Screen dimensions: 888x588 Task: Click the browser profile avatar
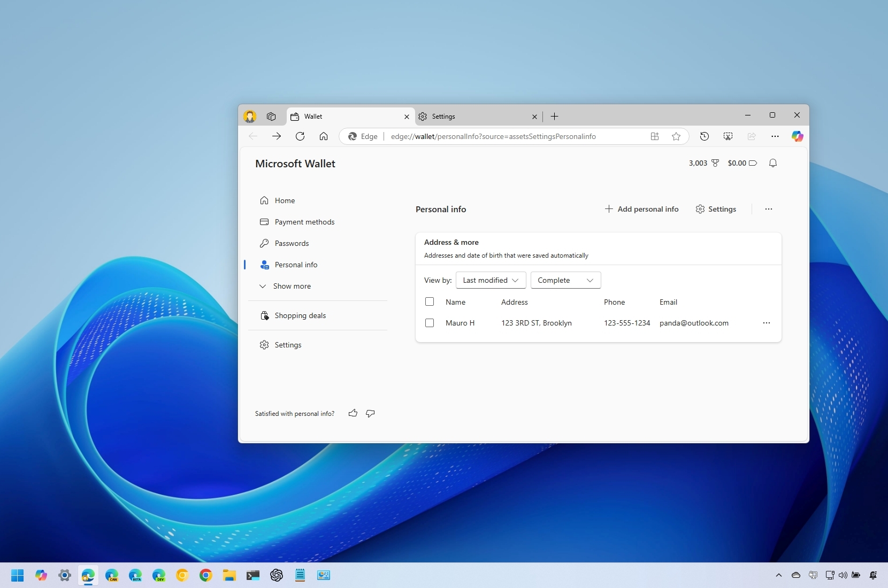point(249,117)
